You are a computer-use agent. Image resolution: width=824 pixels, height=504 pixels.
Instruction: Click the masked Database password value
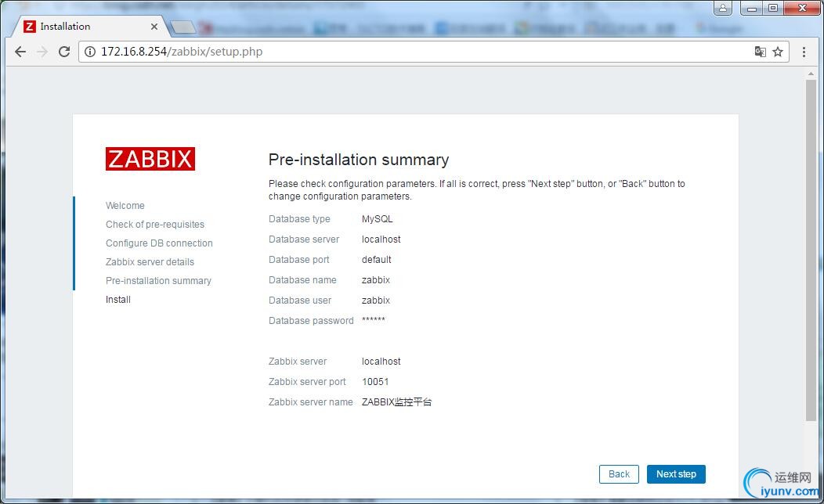click(373, 320)
